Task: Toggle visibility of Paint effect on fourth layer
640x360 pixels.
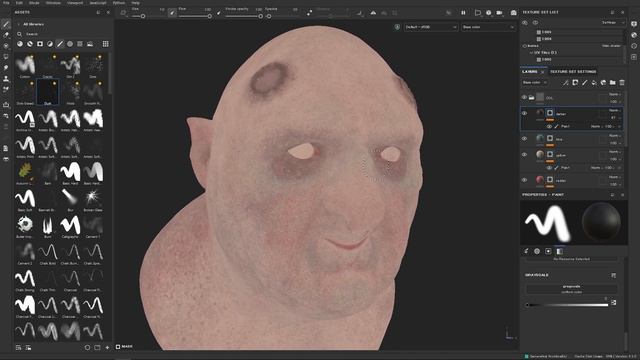Action: (549, 168)
